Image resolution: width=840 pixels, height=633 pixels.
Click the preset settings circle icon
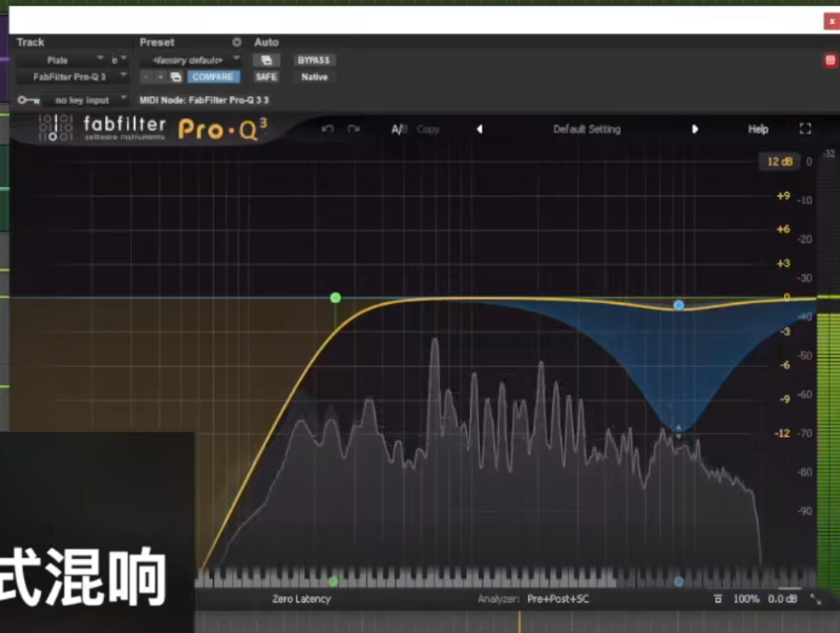(237, 42)
